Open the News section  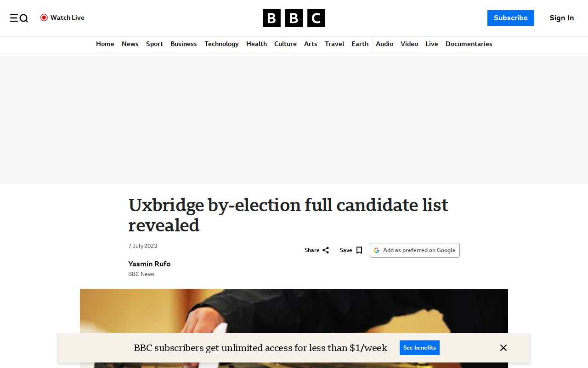[130, 44]
